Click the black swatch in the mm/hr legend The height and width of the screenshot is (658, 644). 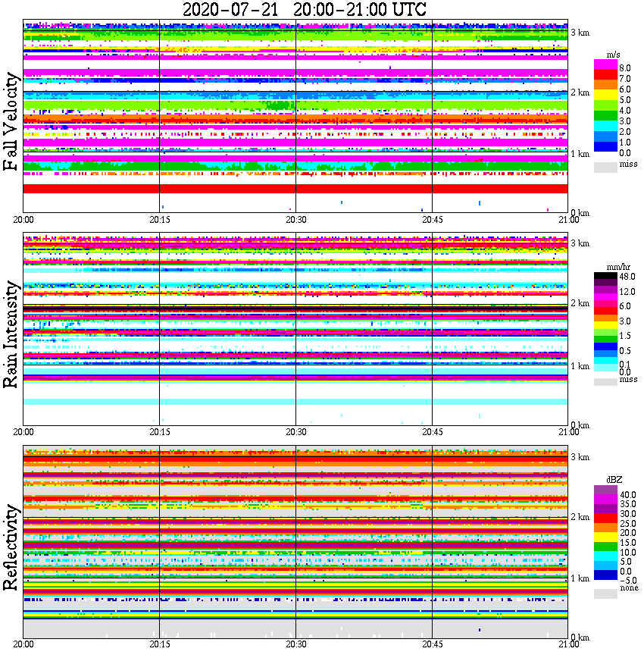(x=605, y=276)
